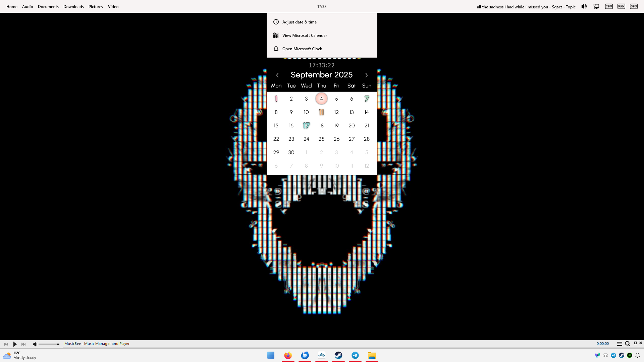This screenshot has width=644, height=362.
Task: Skip to next track in MusicBee
Action: (x=23, y=344)
